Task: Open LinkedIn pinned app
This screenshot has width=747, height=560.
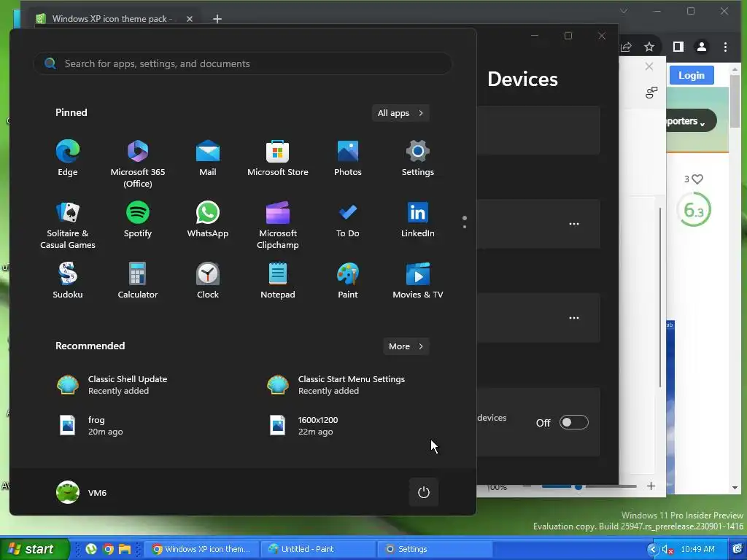Action: 418,219
